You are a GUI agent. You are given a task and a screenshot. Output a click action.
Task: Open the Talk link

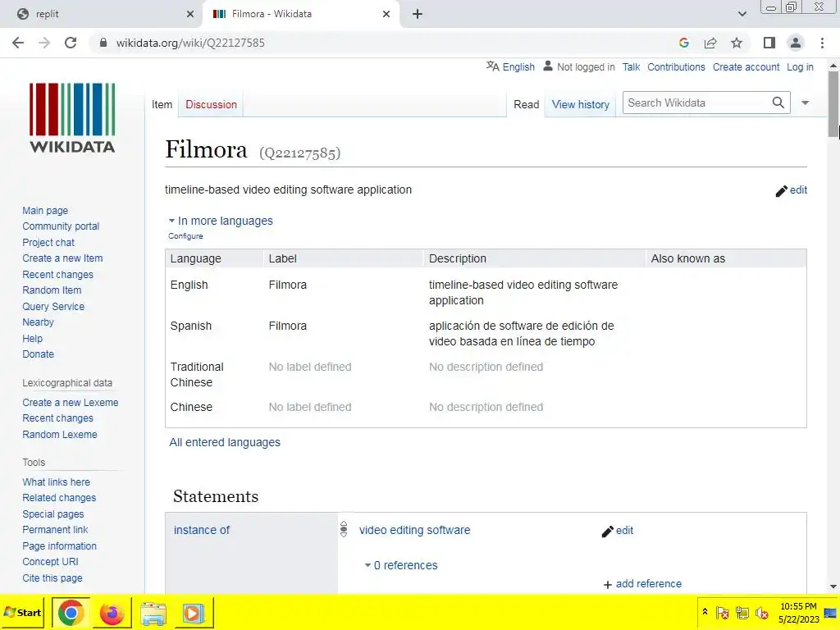click(x=631, y=67)
